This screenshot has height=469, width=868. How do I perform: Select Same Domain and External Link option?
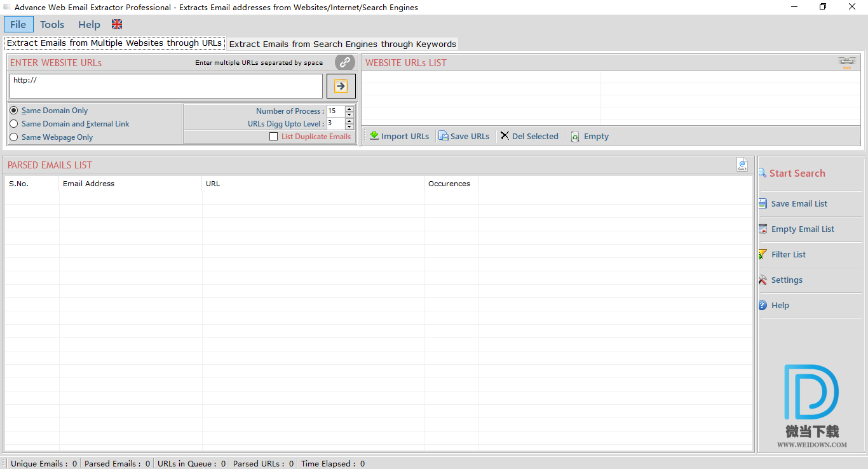pos(14,124)
